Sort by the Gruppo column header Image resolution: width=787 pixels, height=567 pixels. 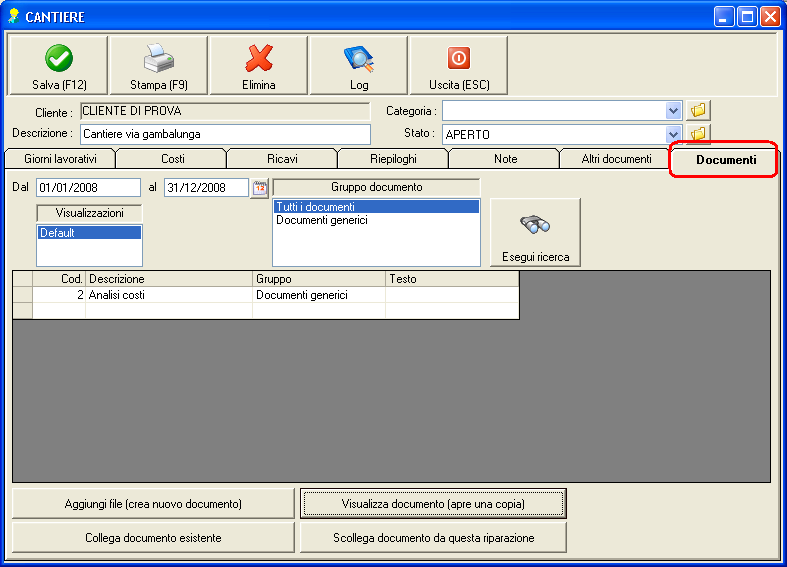pos(319,279)
